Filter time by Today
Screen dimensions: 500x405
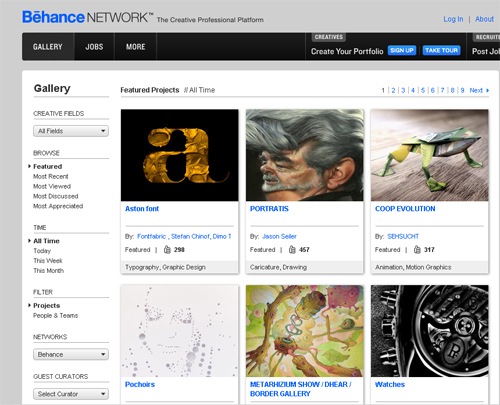42,251
